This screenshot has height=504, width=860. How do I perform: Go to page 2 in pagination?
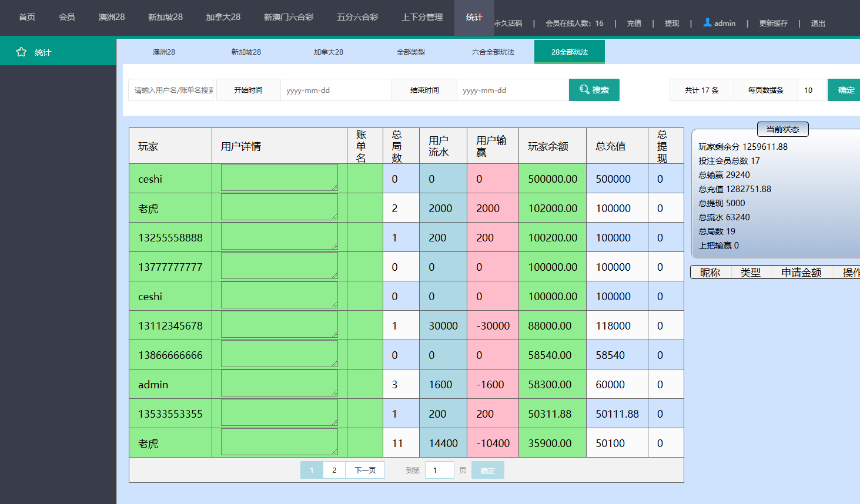[334, 470]
